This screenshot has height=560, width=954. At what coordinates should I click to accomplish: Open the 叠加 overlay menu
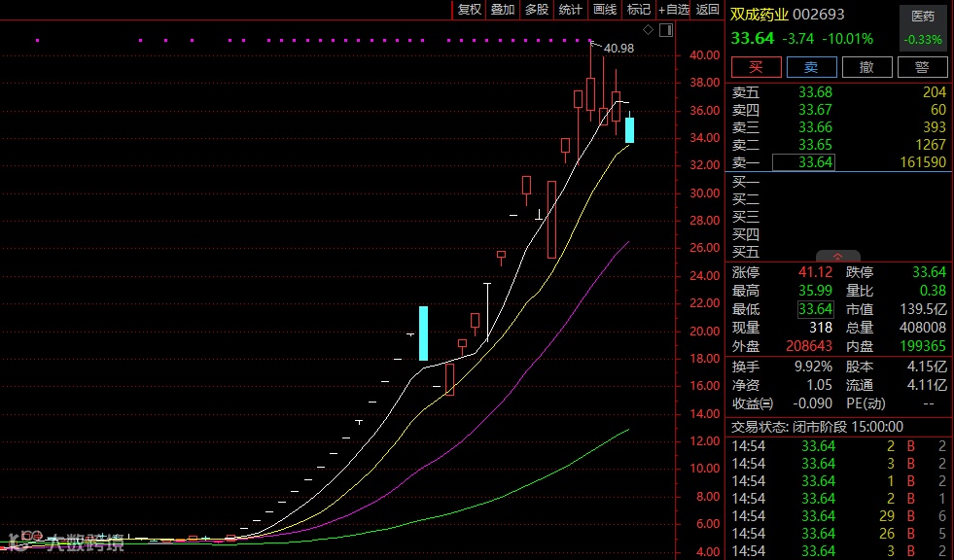tap(503, 10)
